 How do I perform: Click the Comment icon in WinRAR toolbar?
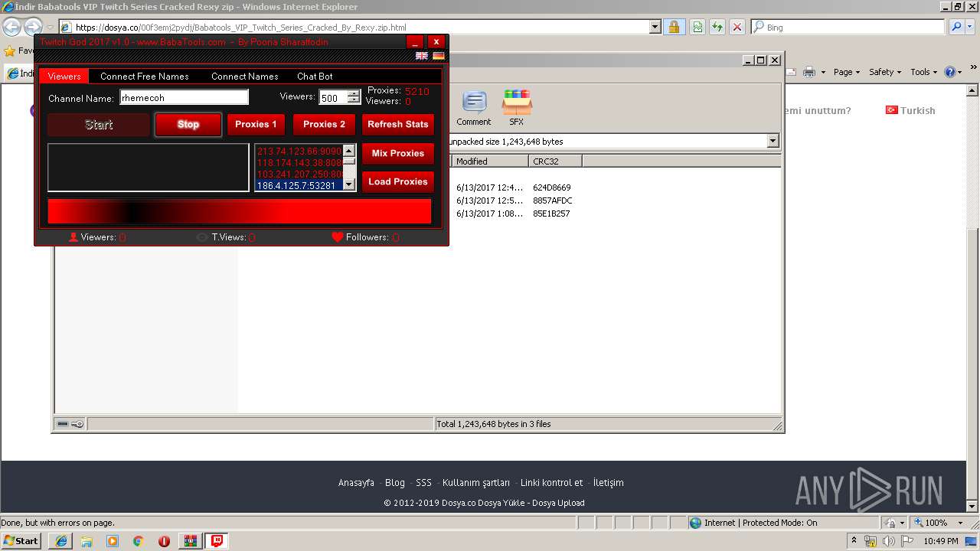click(474, 108)
